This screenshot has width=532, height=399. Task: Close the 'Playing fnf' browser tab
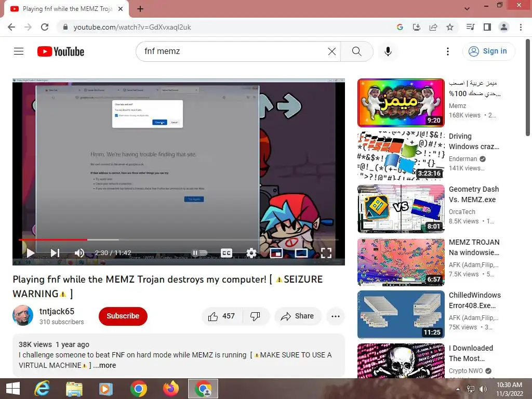[121, 9]
